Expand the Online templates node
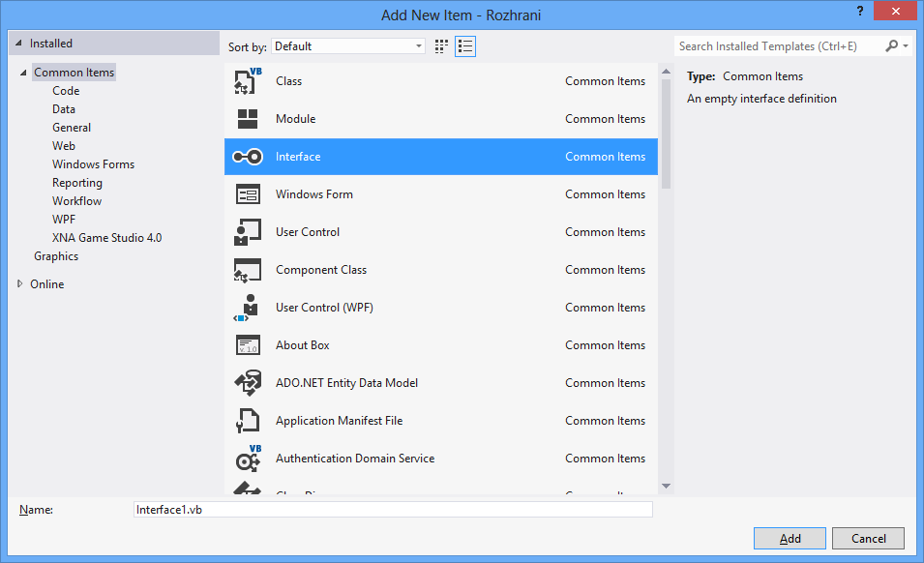The height and width of the screenshot is (563, 924). (x=21, y=284)
